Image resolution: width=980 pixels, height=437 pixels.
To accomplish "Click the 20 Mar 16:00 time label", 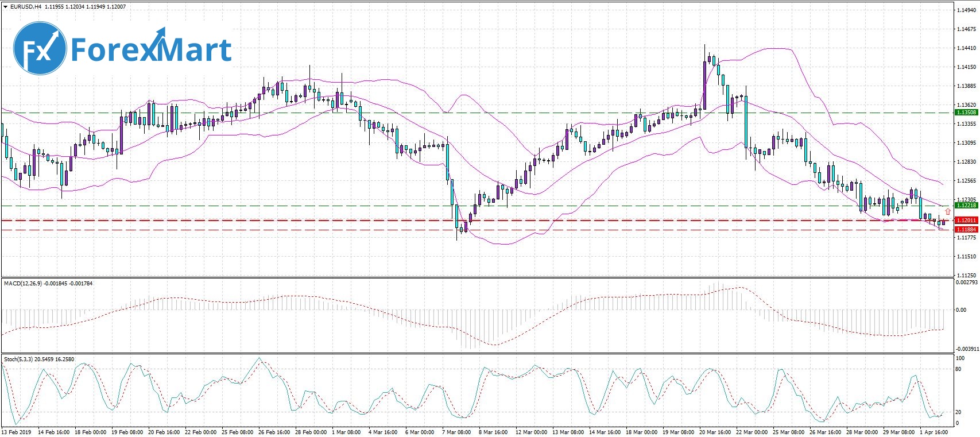I will click(715, 432).
